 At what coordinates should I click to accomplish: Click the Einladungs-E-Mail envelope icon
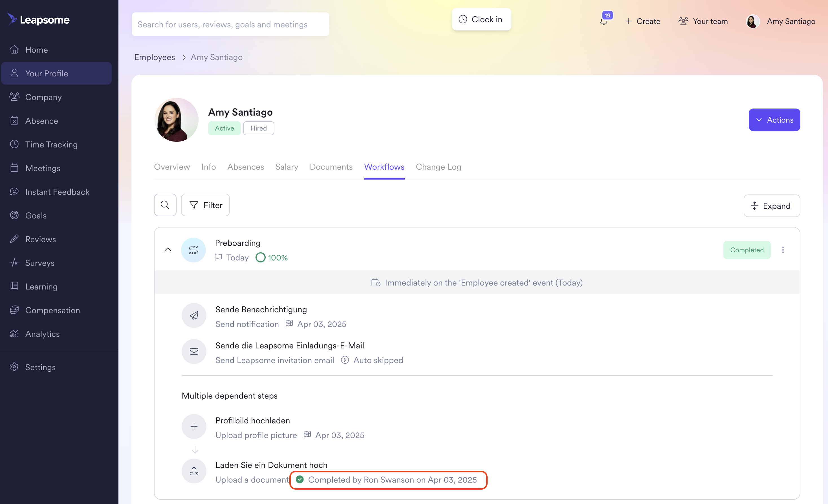click(194, 351)
